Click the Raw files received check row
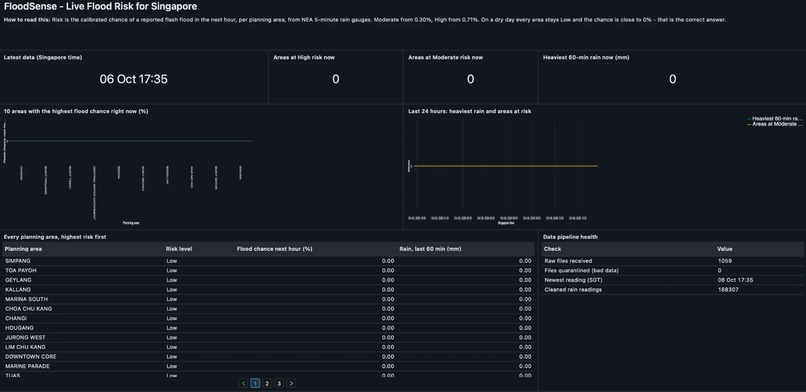806x392 pixels. point(672,261)
